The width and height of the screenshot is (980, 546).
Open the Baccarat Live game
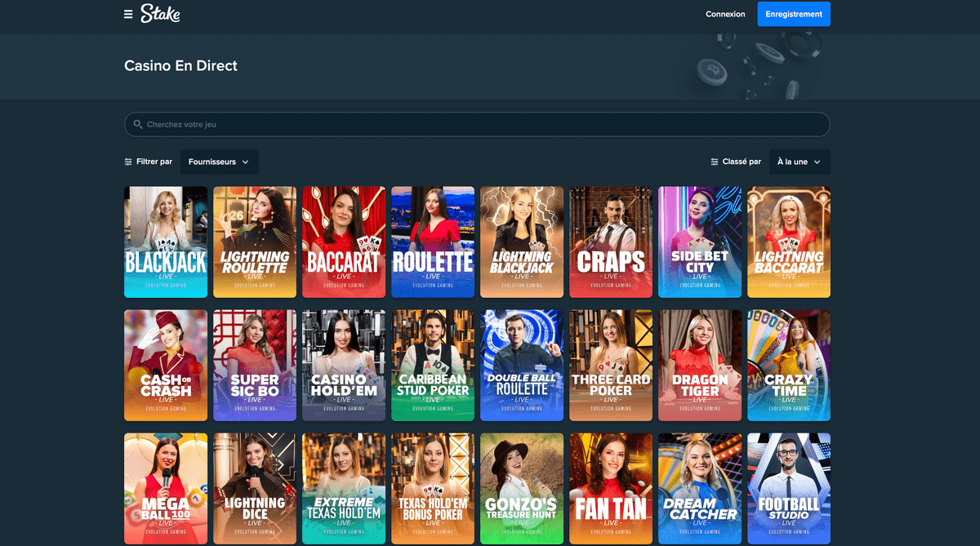(x=344, y=242)
